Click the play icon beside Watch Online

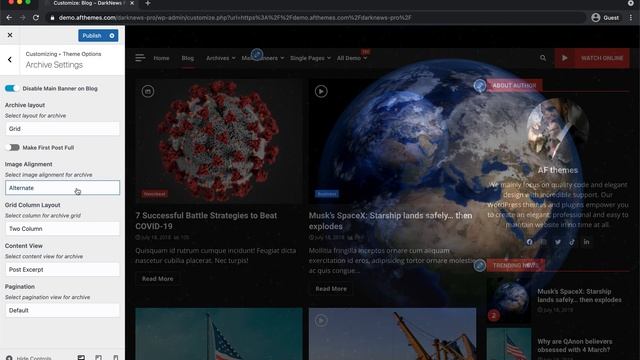tap(564, 58)
